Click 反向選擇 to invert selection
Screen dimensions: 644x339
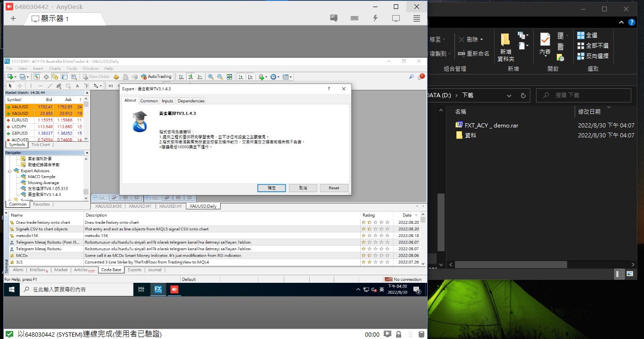[x=592, y=56]
